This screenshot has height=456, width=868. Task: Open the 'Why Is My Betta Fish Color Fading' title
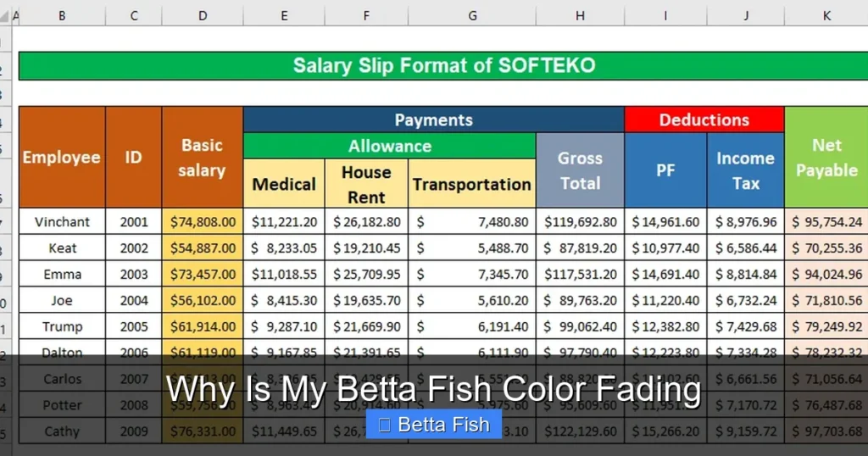(x=433, y=389)
